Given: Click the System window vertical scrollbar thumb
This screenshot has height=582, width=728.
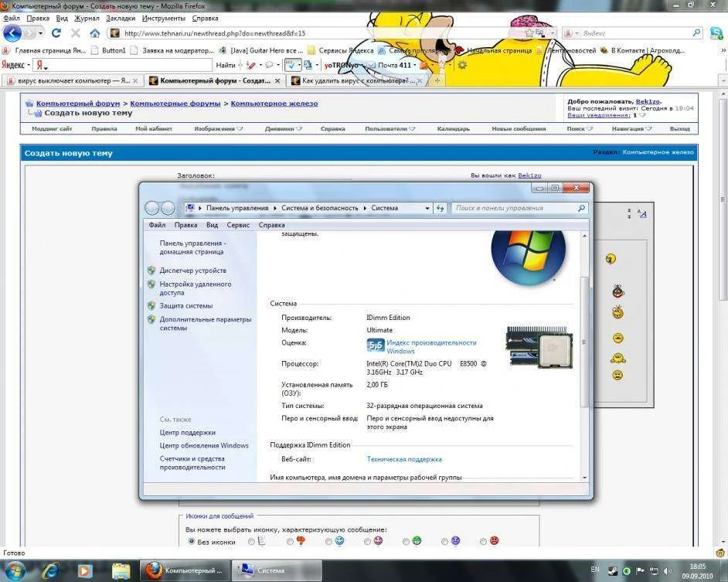Looking at the screenshot, I should tap(584, 342).
